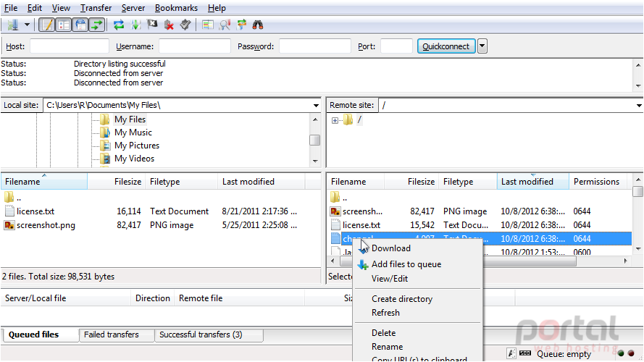Click the My Music folder icon in tree
Viewport: 644px width, 362px height.
[x=106, y=132]
